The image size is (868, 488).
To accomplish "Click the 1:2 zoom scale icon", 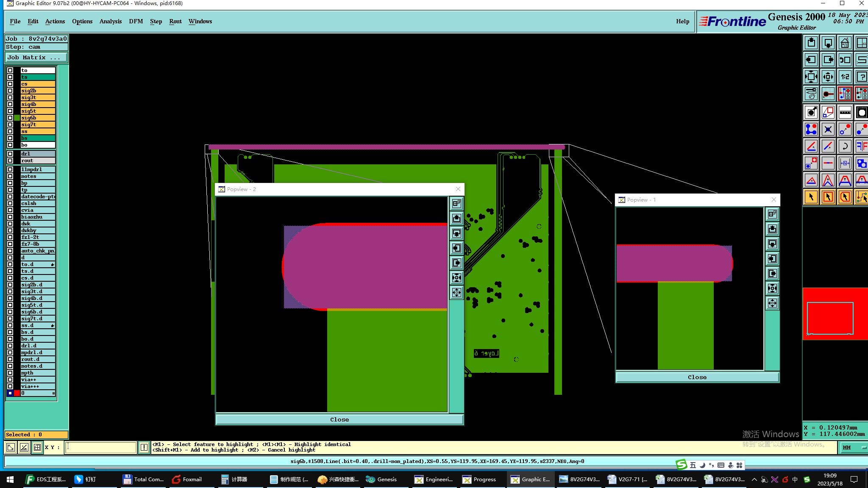I will [845, 77].
